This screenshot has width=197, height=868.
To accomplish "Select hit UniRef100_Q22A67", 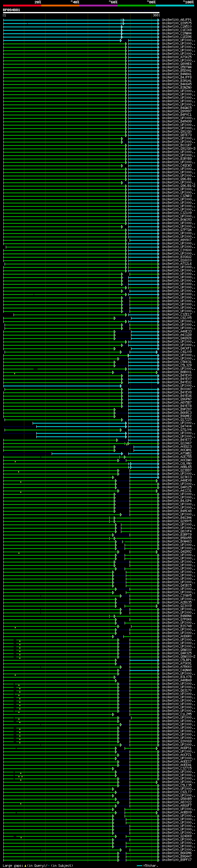I will (177, 443).
